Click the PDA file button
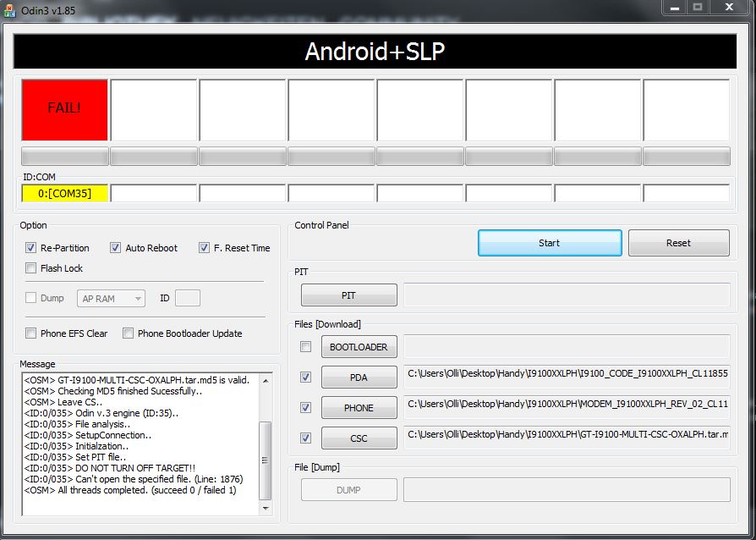Image resolution: width=756 pixels, height=540 pixels. [359, 377]
